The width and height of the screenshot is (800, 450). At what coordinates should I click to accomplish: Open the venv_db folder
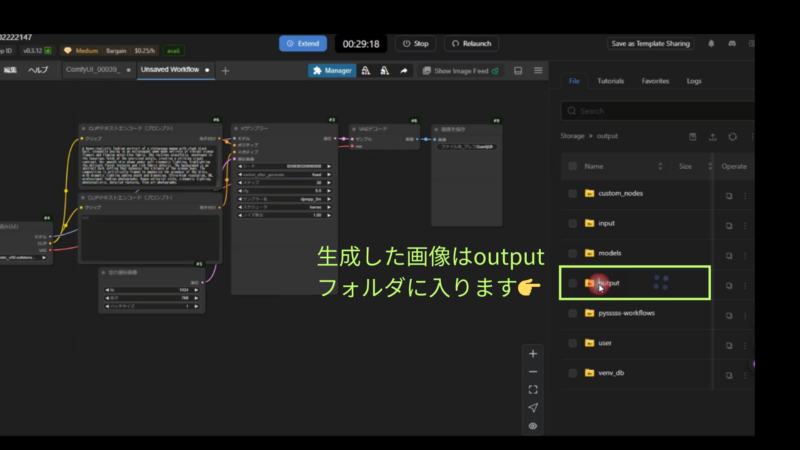pyautogui.click(x=611, y=373)
